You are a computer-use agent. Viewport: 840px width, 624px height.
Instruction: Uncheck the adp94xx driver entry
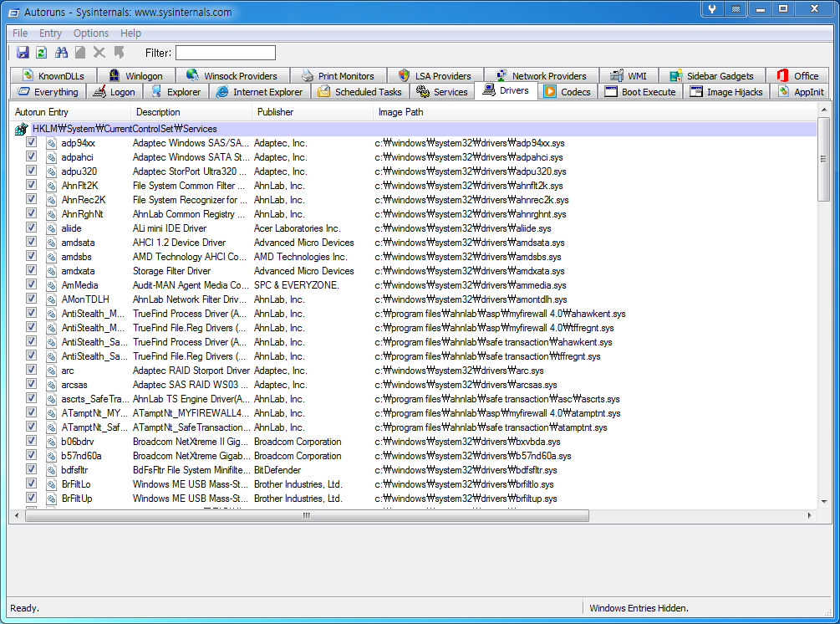32,142
